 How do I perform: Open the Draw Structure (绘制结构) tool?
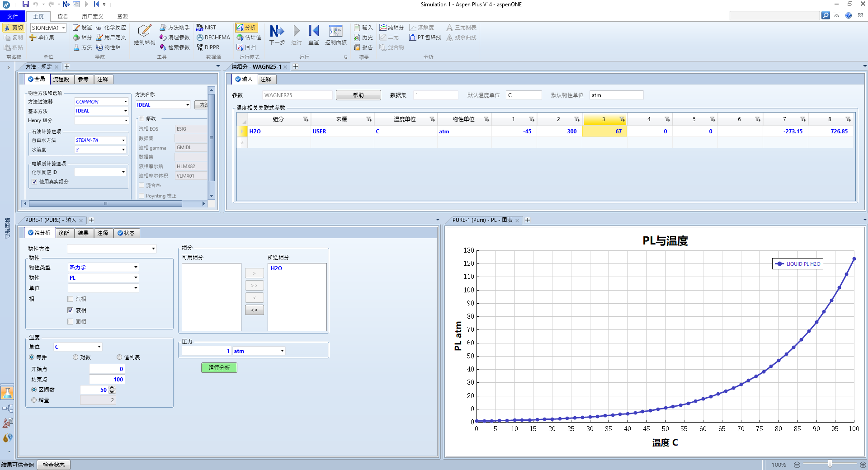tap(145, 35)
